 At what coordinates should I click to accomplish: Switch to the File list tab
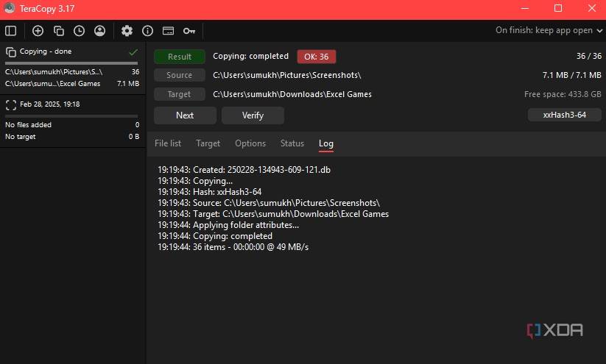click(x=168, y=143)
